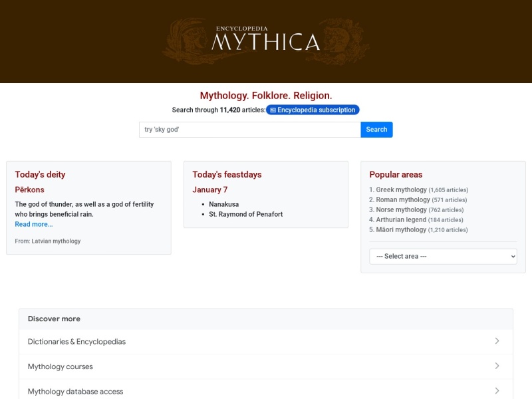The height and width of the screenshot is (399, 532).
Task: Open the Nanakusa feastday entry
Action: point(224,204)
